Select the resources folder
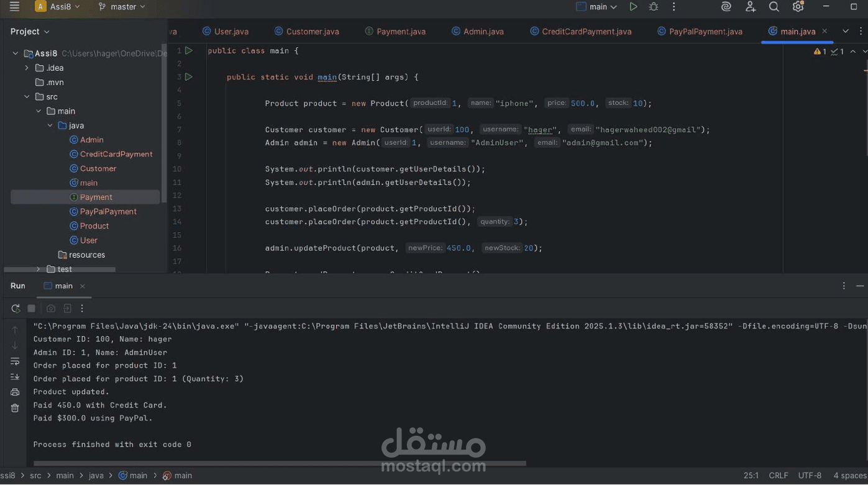This screenshot has width=868, height=485. coord(81,255)
